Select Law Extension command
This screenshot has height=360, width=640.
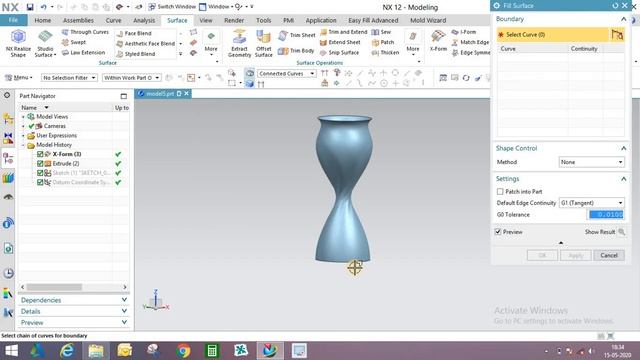pyautogui.click(x=83, y=53)
